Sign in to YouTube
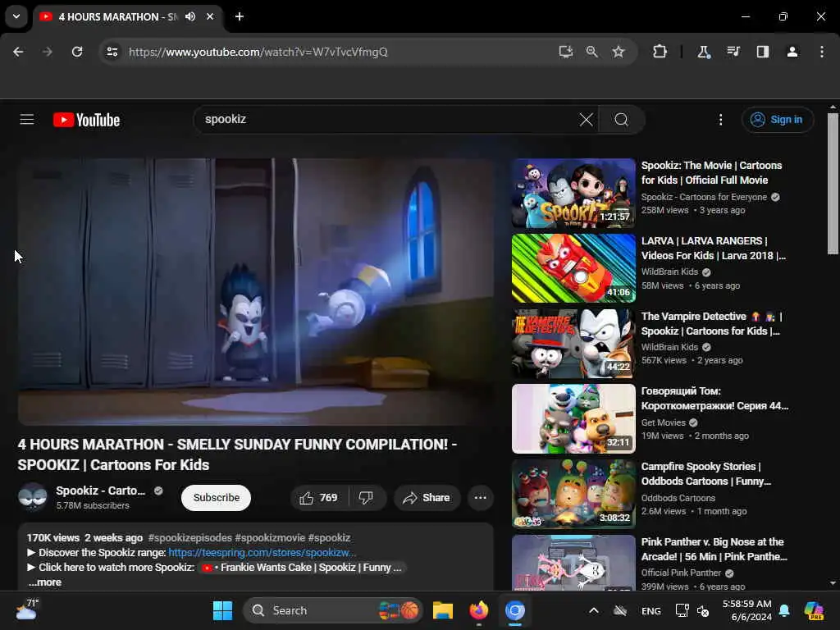 (x=778, y=120)
